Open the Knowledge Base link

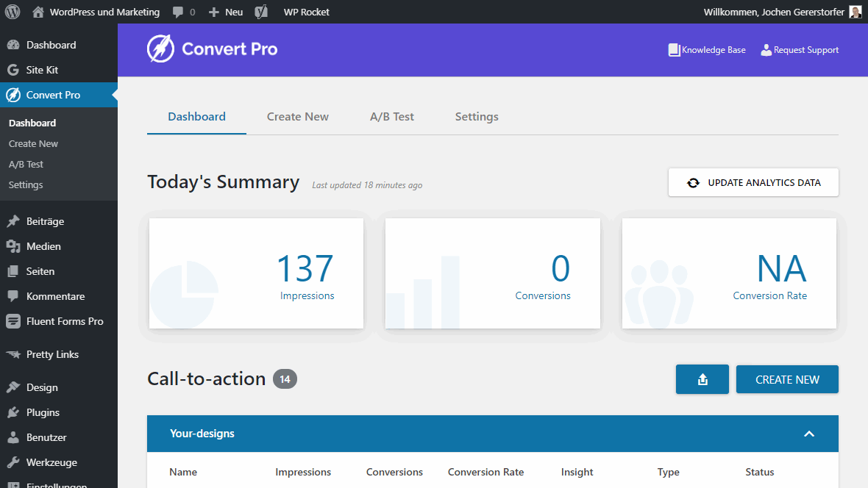(707, 50)
